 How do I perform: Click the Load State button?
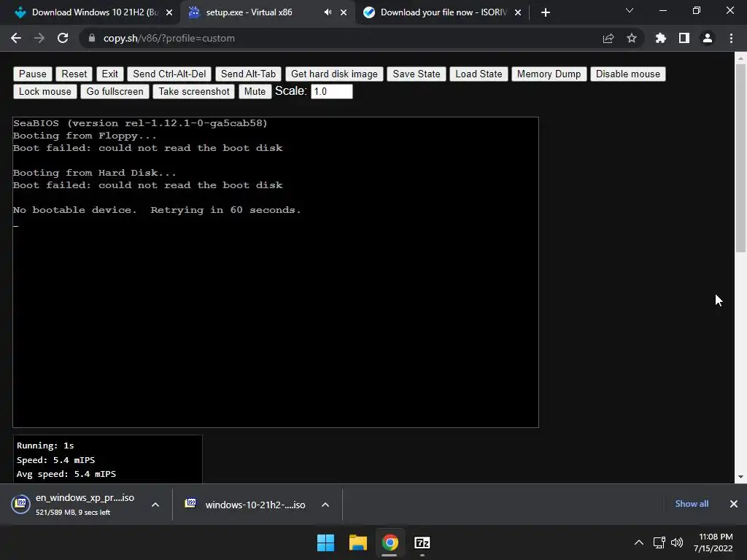click(x=479, y=74)
